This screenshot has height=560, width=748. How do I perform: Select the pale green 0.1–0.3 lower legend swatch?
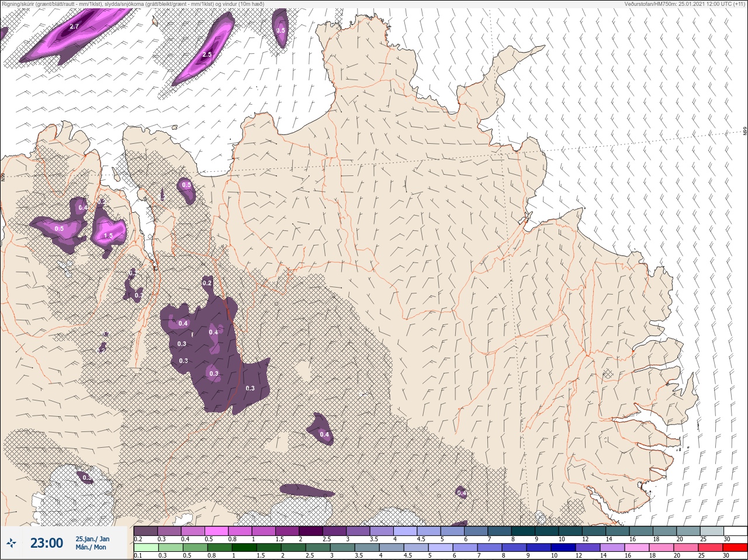click(146, 548)
